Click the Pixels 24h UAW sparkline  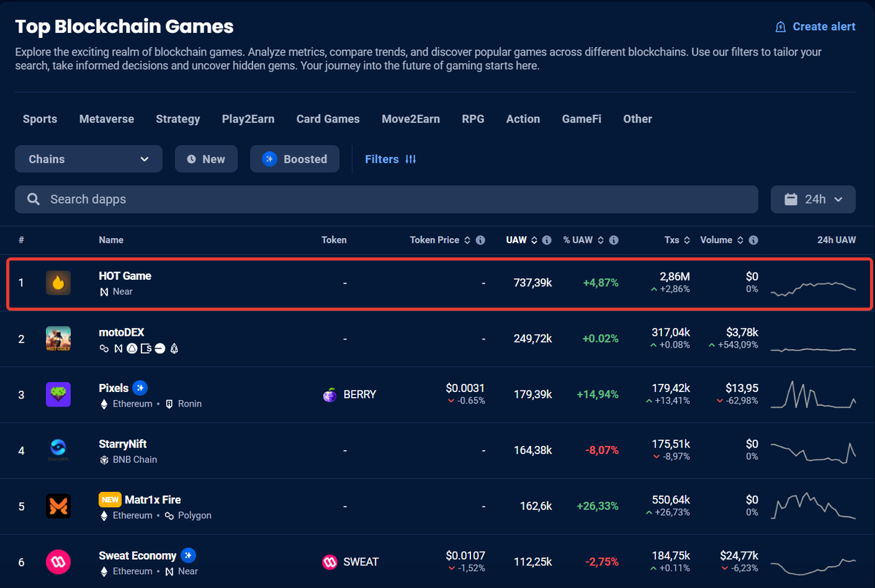click(x=813, y=394)
